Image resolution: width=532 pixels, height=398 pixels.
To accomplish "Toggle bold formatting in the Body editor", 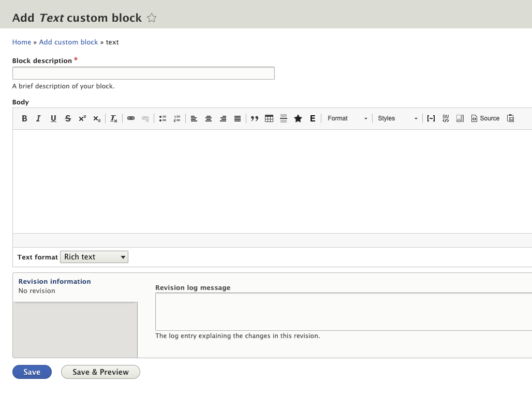I will [x=24, y=118].
